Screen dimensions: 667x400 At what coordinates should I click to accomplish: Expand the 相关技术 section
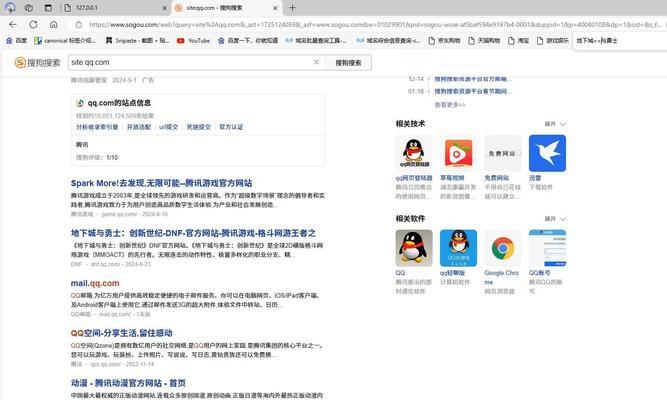555,124
